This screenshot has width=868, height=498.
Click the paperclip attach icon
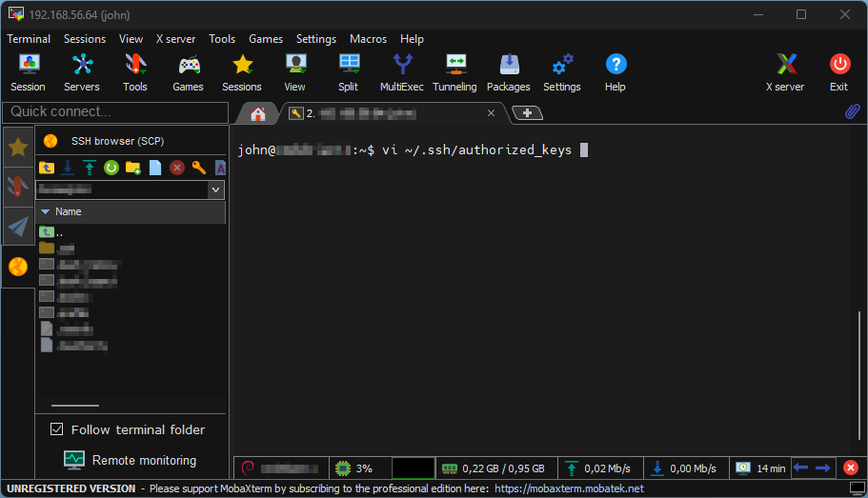click(852, 111)
